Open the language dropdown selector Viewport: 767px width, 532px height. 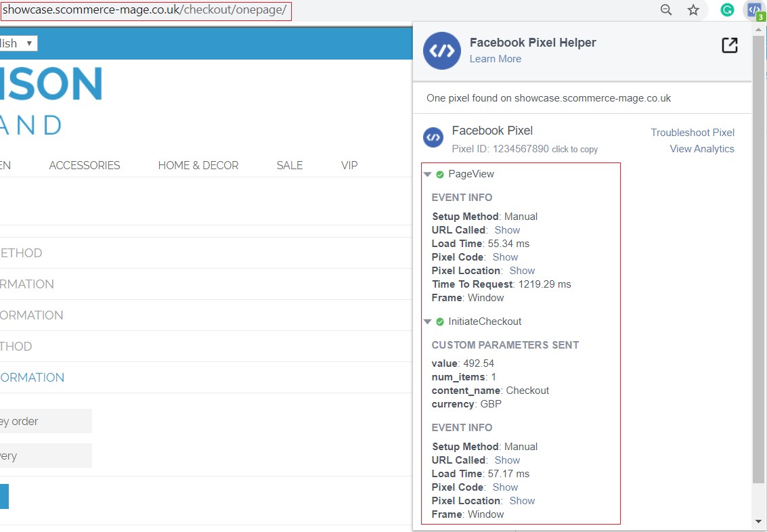coord(18,43)
